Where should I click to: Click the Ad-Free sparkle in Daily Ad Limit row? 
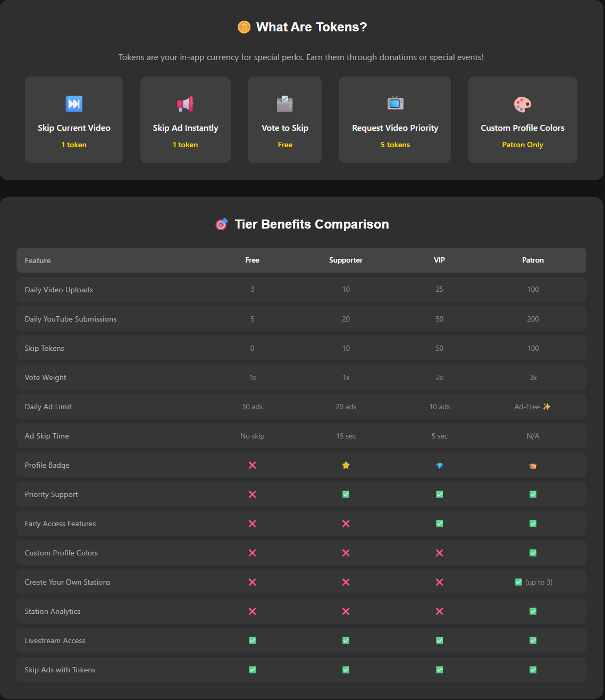547,406
